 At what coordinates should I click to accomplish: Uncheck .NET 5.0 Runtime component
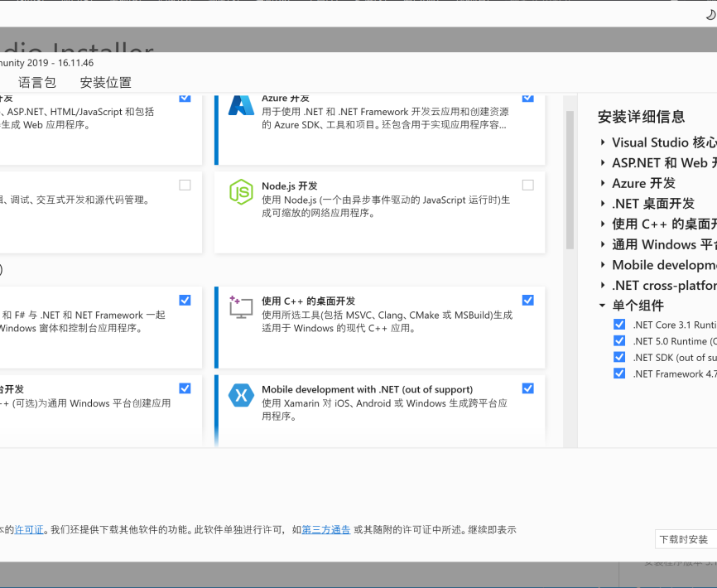pos(619,341)
